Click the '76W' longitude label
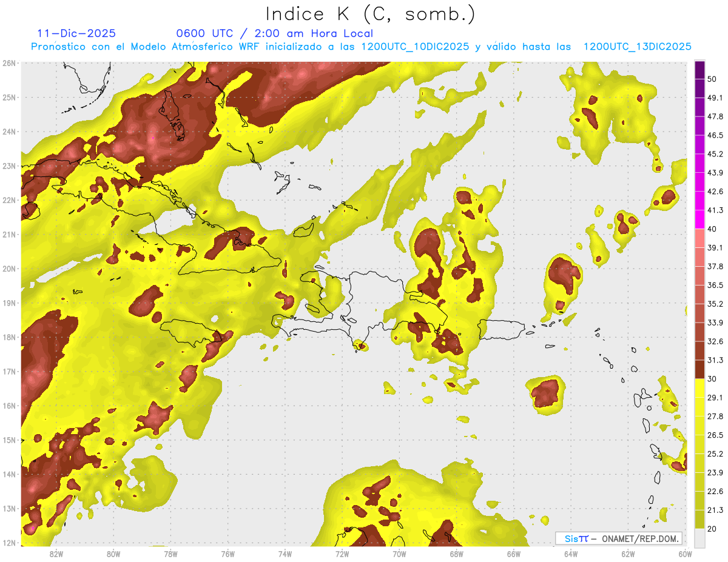The image size is (728, 562). [x=228, y=554]
